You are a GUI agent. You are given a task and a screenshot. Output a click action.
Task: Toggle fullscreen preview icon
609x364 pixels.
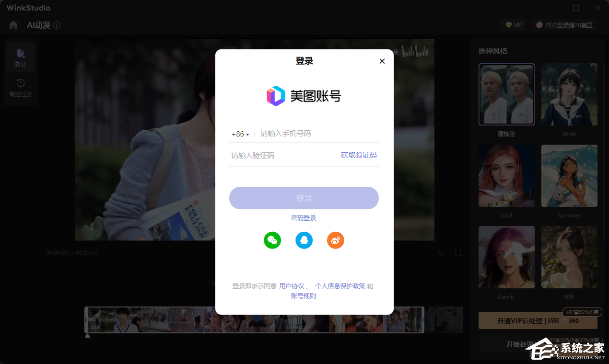(x=458, y=253)
